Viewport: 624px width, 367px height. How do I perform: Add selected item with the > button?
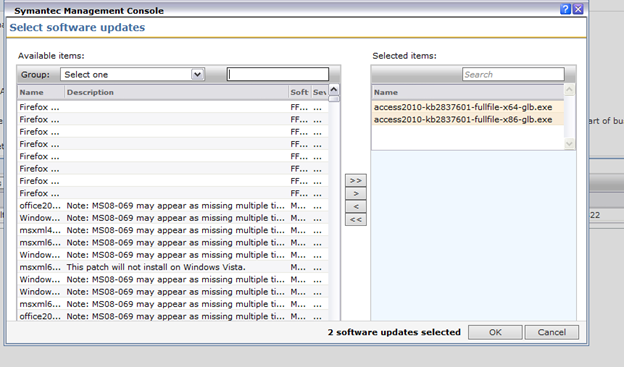pos(356,193)
